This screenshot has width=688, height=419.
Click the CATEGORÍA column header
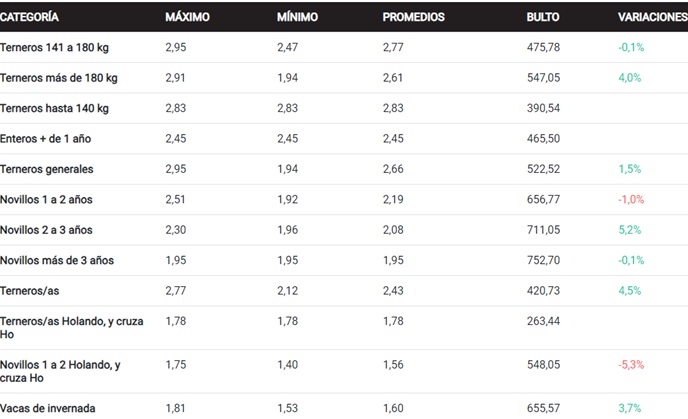coord(29,17)
